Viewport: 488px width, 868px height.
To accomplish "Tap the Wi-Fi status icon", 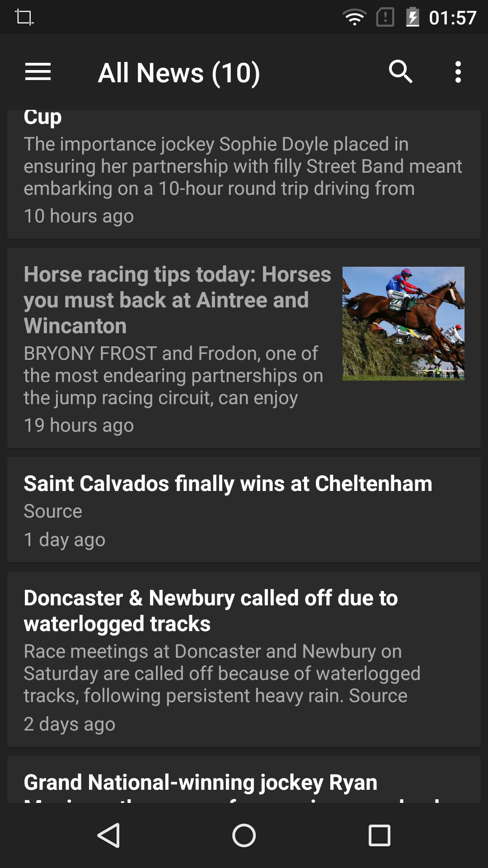I will (355, 18).
